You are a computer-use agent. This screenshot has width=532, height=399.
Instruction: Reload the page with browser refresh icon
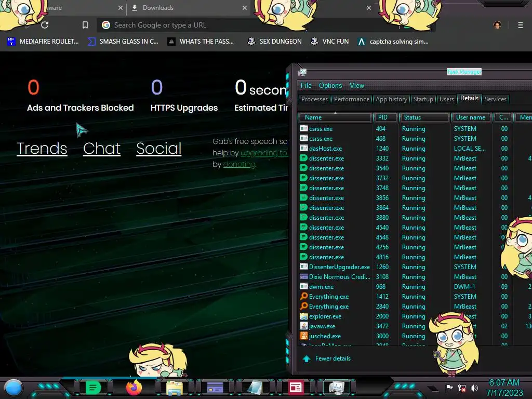(x=45, y=25)
